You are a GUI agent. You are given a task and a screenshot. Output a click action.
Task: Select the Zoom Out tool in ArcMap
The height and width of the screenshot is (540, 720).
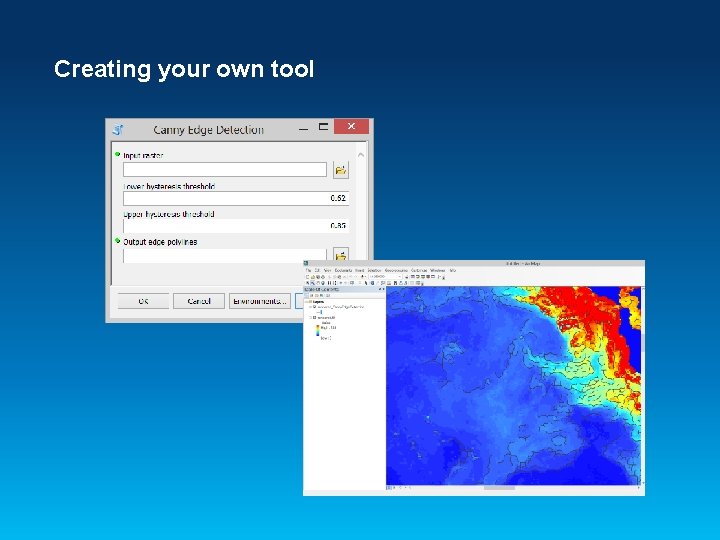[x=313, y=283]
